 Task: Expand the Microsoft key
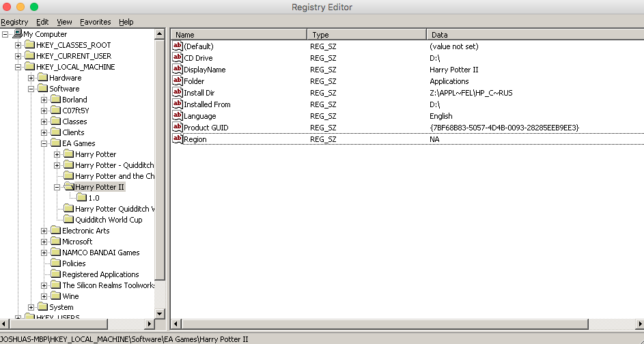pyautogui.click(x=44, y=242)
